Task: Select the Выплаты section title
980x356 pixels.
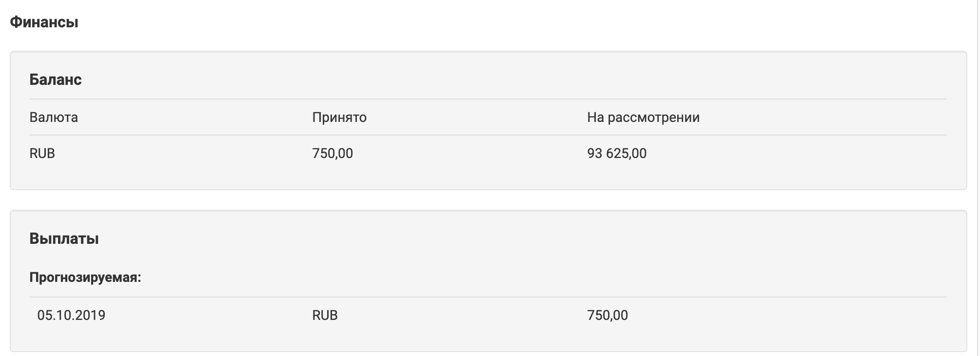Action: 64,238
